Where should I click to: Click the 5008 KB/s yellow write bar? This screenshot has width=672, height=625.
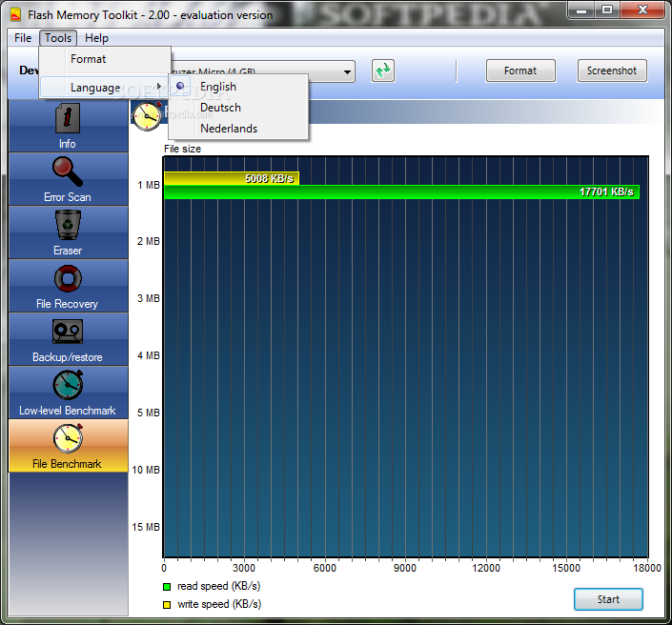pyautogui.click(x=232, y=178)
